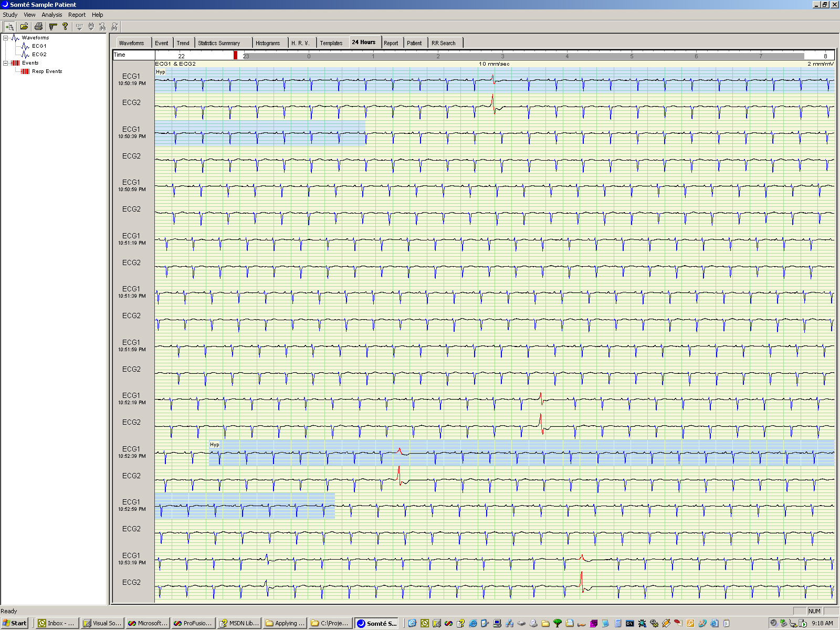
Task: Click the red timeline position marker
Action: point(235,55)
